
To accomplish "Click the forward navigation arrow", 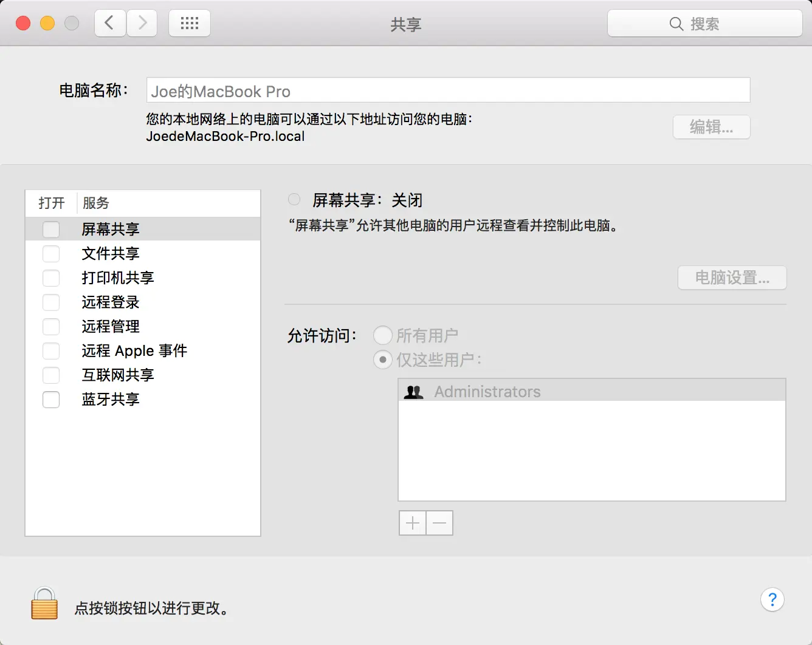I will point(142,24).
